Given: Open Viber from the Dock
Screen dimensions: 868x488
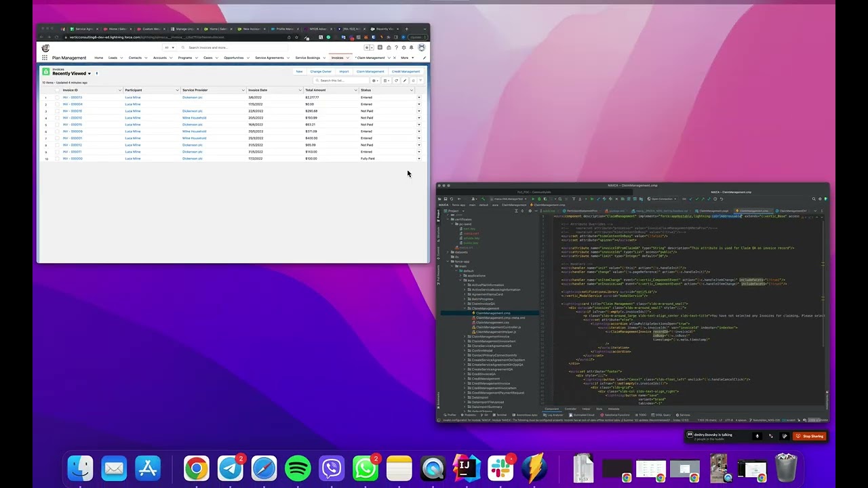Looking at the screenshot, I should pyautogui.click(x=332, y=468).
